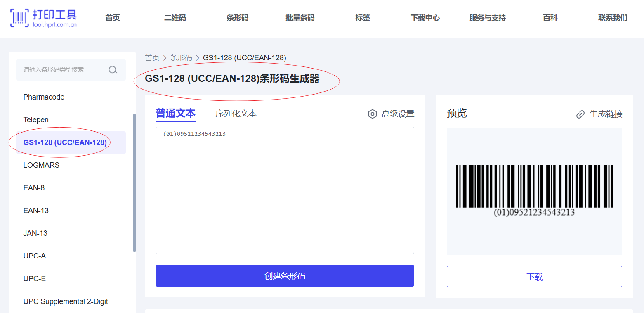The height and width of the screenshot is (313, 644).
Task: Open the 联系我们 navigation menu
Action: point(613,18)
